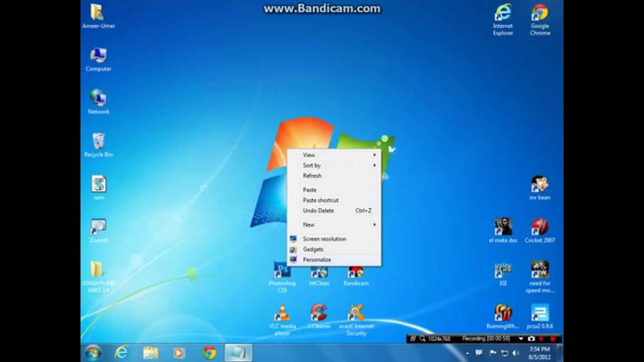Choose Undo Delete in context menu
Screen dimensions: 644x362
coord(334,211)
